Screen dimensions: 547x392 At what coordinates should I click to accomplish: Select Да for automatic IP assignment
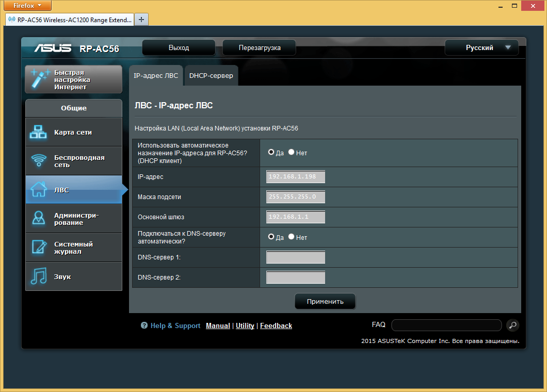(271, 152)
